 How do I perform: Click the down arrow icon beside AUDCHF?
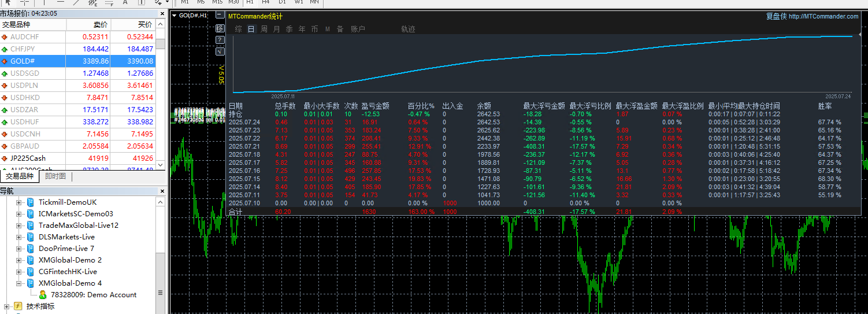[5, 37]
